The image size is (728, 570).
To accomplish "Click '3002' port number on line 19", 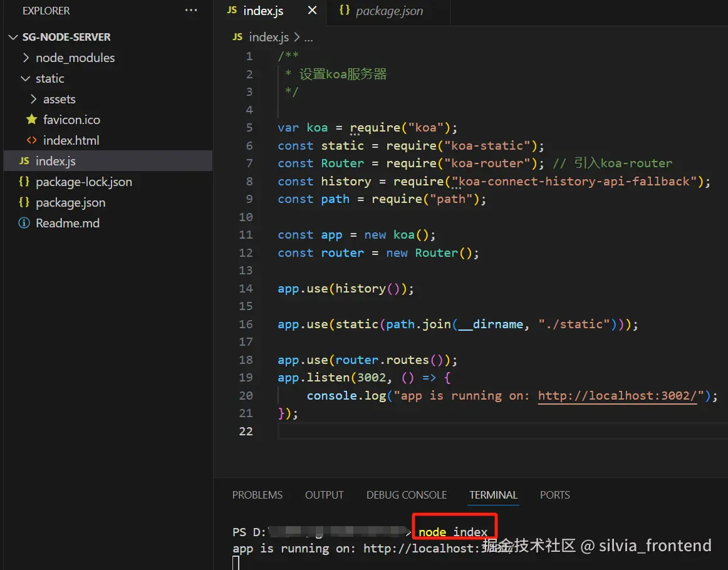I will [372, 377].
